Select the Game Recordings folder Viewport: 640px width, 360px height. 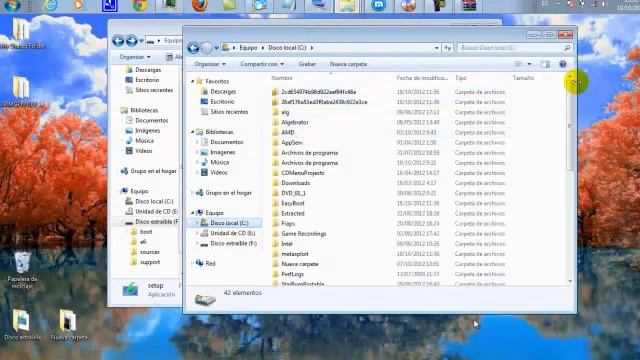point(304,234)
